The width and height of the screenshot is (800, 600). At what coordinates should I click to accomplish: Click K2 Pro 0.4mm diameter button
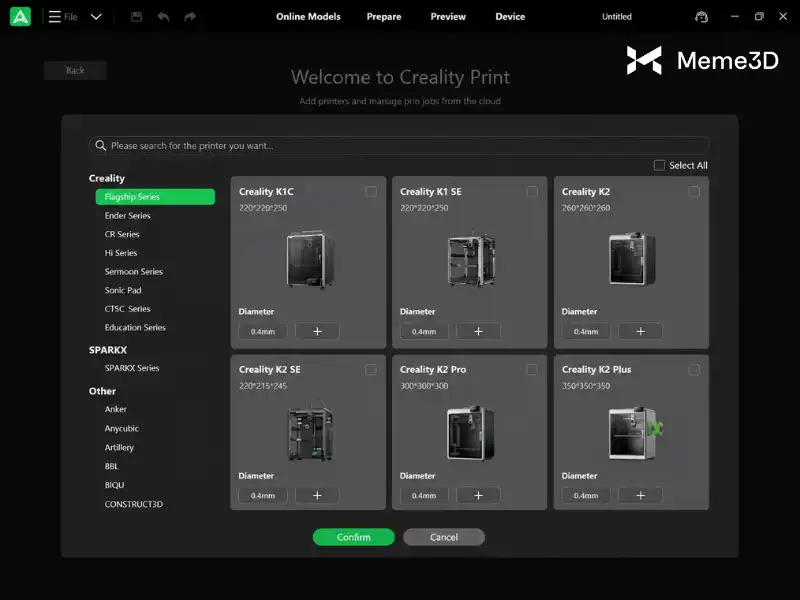(424, 495)
